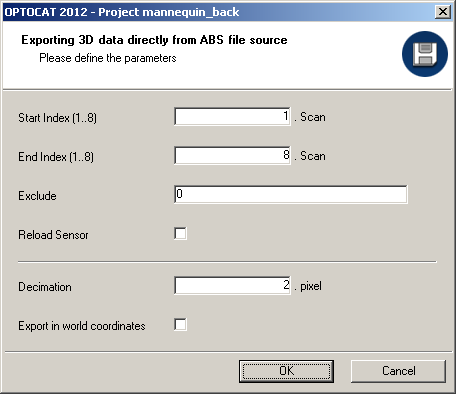The height and width of the screenshot is (394, 456).
Task: Click the End Index (1..8) label
Action: pyautogui.click(x=56, y=157)
